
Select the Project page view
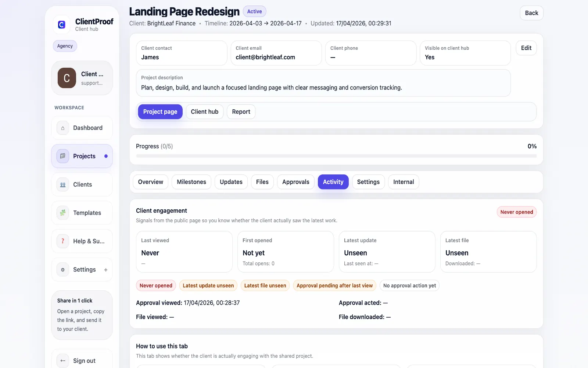pos(160,112)
